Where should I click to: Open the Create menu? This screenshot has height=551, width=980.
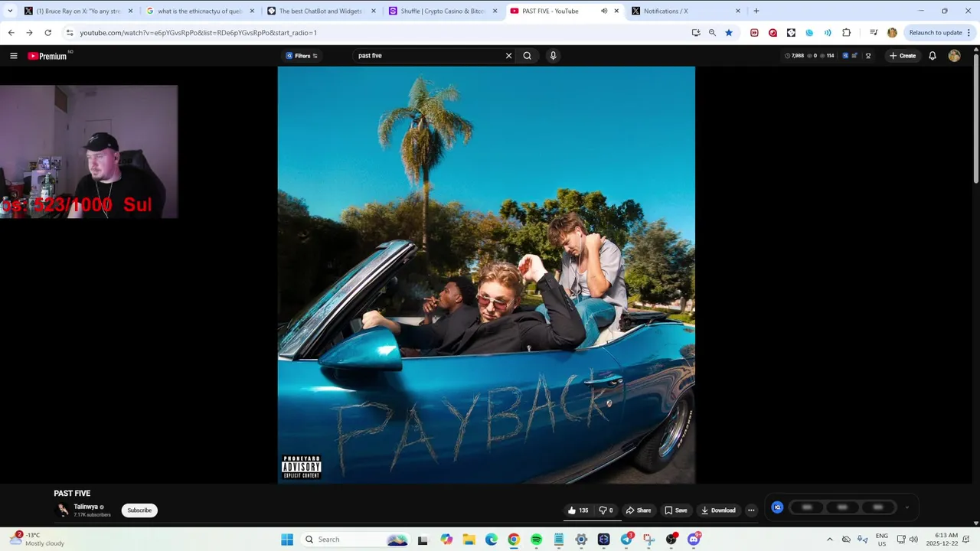tap(902, 56)
